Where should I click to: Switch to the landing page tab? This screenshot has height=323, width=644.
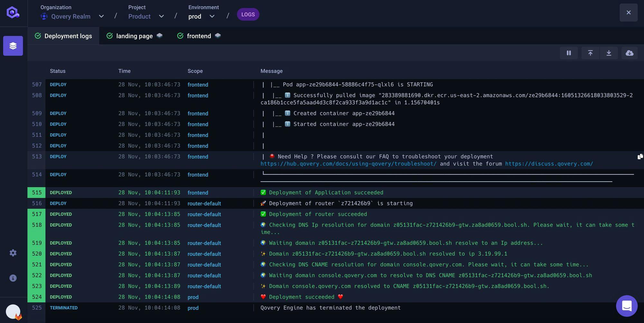coord(134,36)
